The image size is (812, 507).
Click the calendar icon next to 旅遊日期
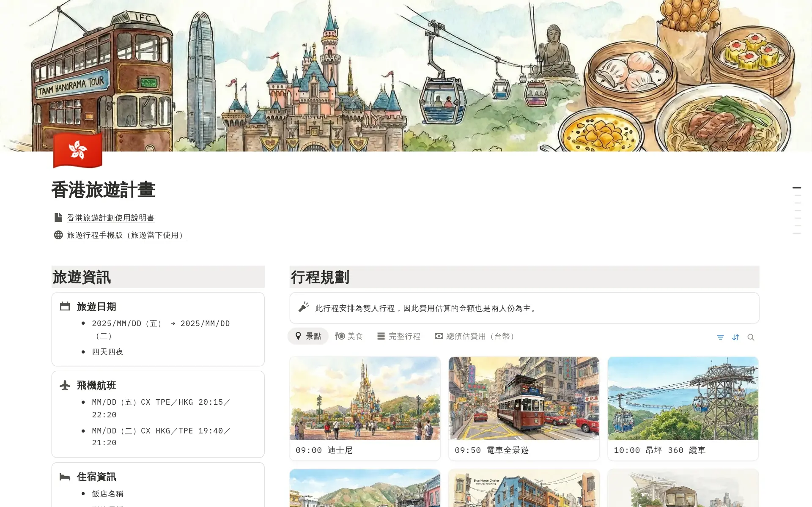tap(65, 306)
